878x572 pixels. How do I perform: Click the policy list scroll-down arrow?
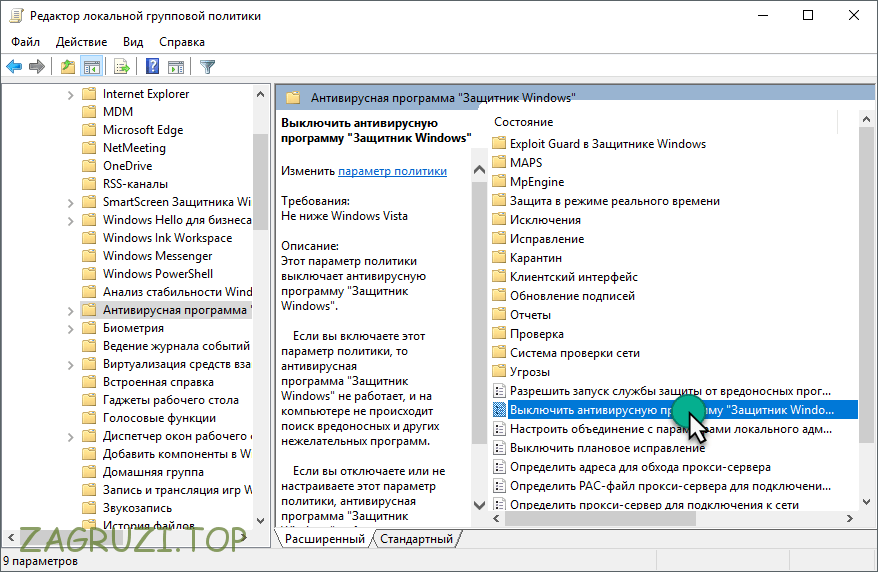click(x=866, y=502)
